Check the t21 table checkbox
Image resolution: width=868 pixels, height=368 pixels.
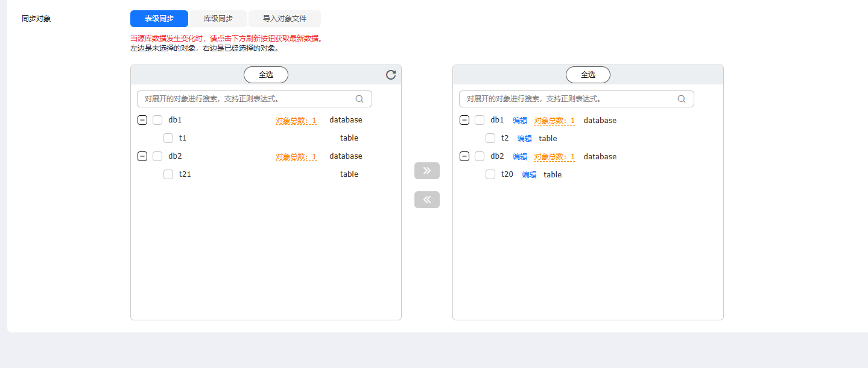168,174
